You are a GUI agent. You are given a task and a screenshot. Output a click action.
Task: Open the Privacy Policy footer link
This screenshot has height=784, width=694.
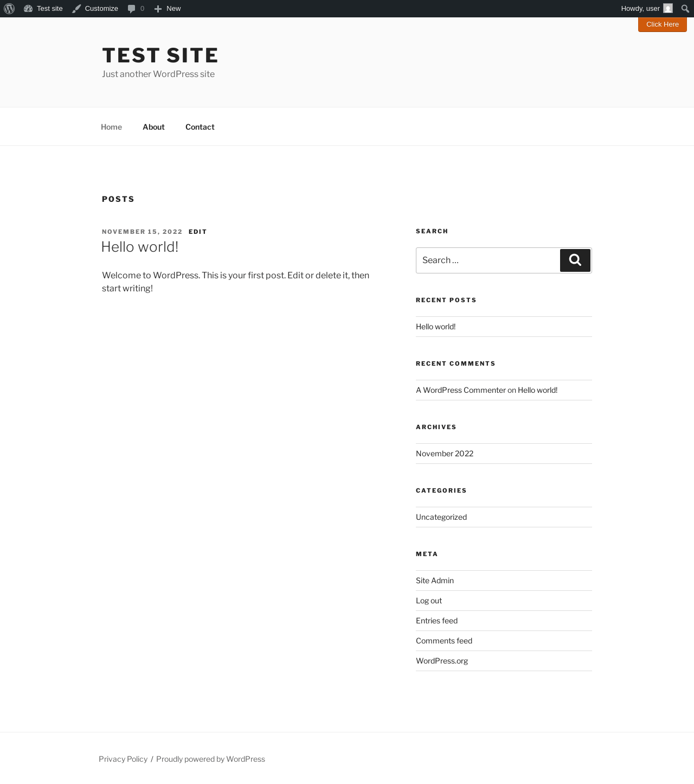click(123, 759)
